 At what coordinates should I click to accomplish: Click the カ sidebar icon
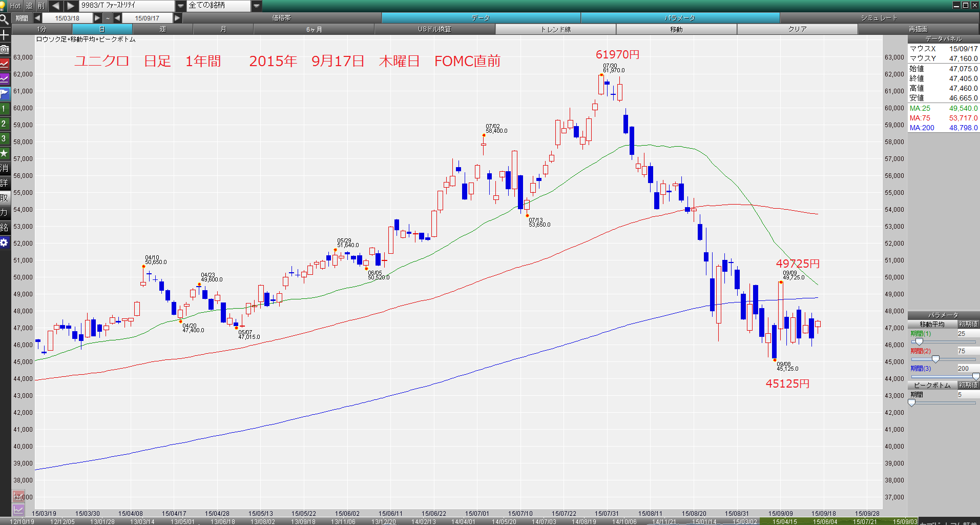(x=5, y=212)
